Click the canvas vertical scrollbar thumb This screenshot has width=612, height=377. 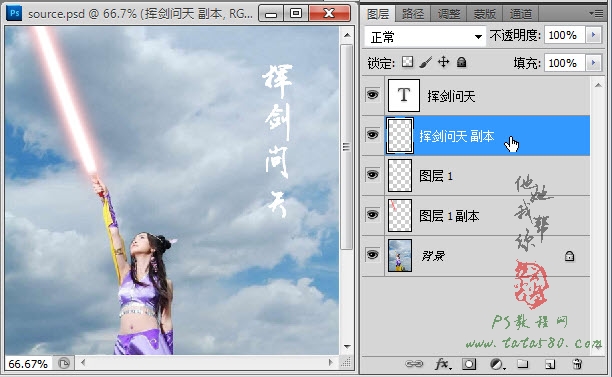pyautogui.click(x=346, y=147)
